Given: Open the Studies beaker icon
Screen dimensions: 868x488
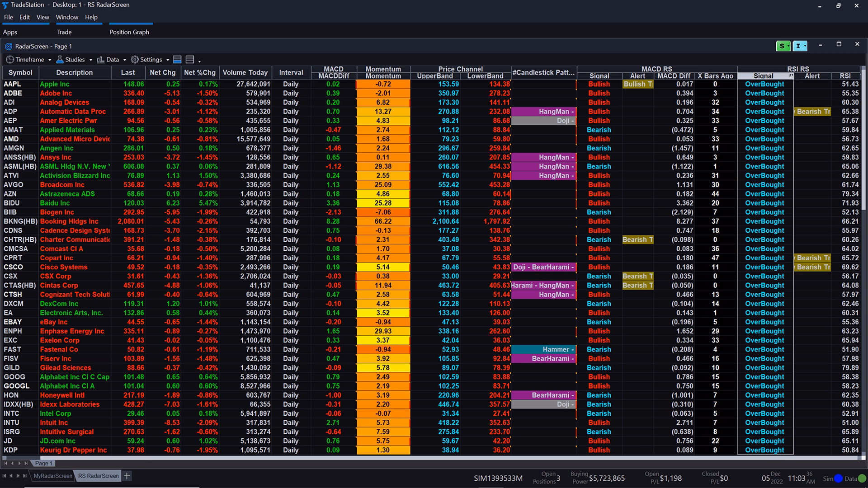Looking at the screenshot, I should [60, 59].
